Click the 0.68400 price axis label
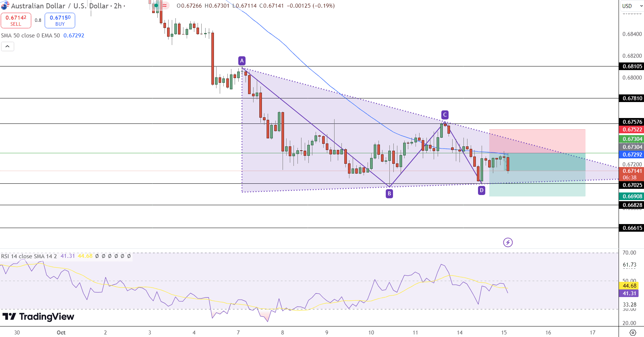This screenshot has height=337, width=644. click(x=632, y=34)
